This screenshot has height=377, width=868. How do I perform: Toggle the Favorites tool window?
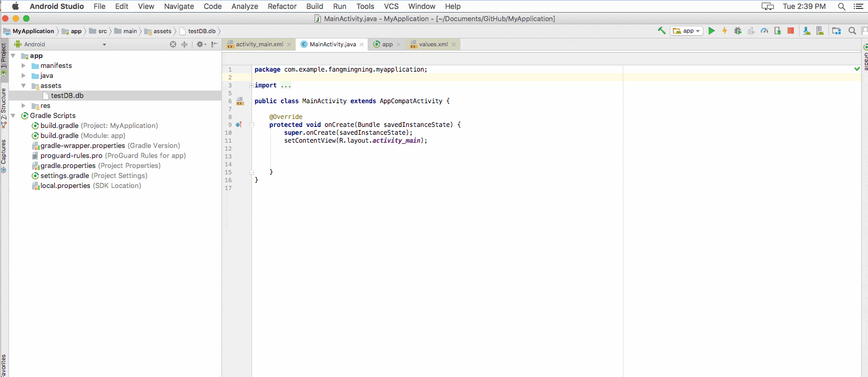click(x=4, y=365)
